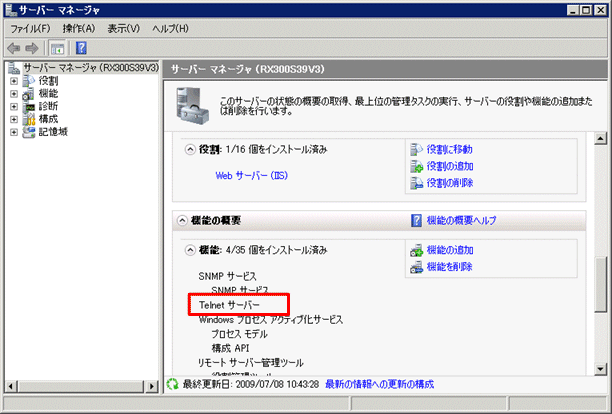Click the tree pane scroll left arrow

click(x=11, y=387)
